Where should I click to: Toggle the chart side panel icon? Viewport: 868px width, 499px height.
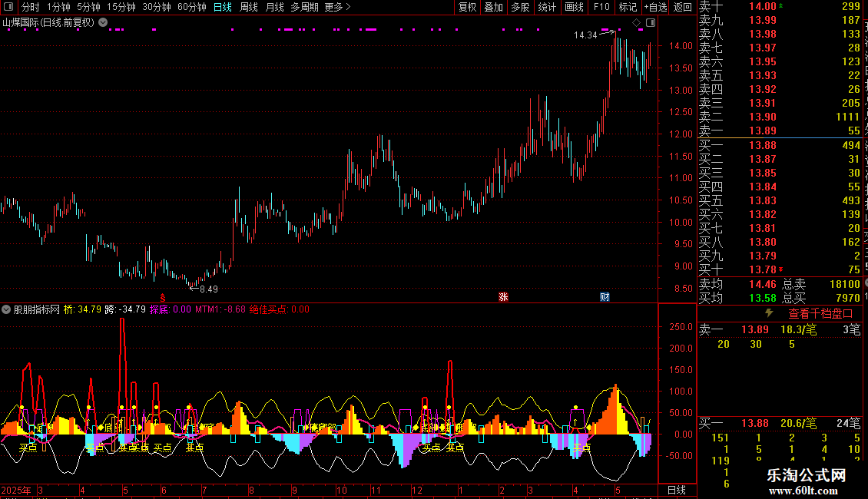click(651, 23)
